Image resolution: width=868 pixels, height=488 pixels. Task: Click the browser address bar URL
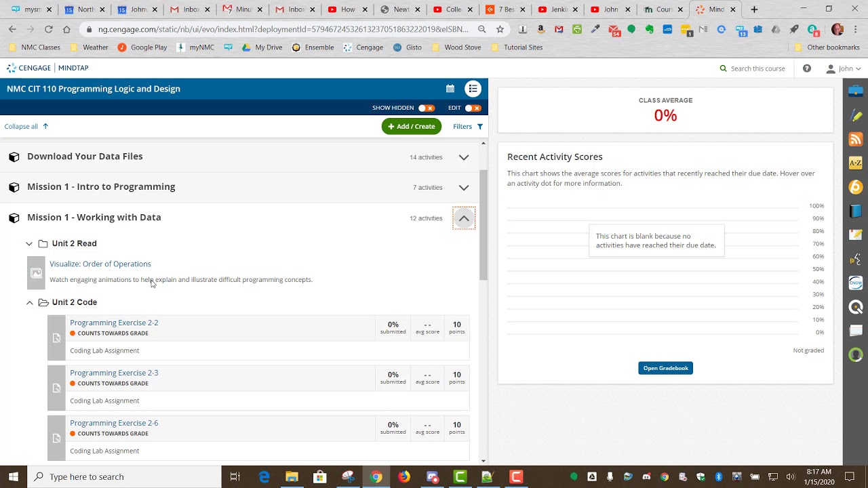click(283, 29)
